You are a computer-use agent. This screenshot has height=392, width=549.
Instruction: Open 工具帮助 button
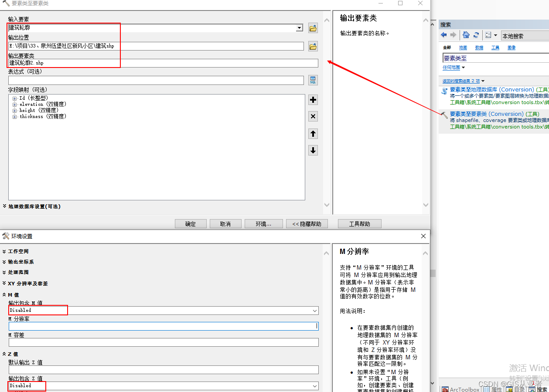click(x=360, y=224)
